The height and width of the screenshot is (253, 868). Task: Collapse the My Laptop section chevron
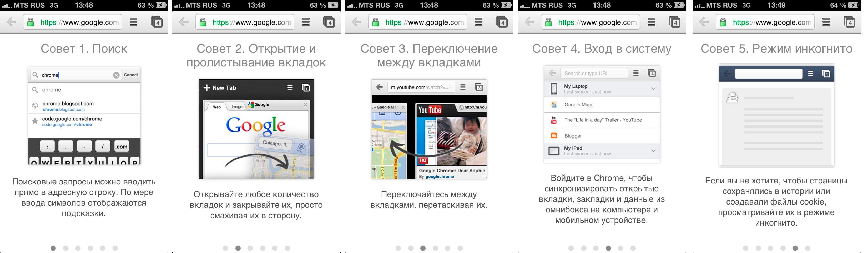(653, 89)
